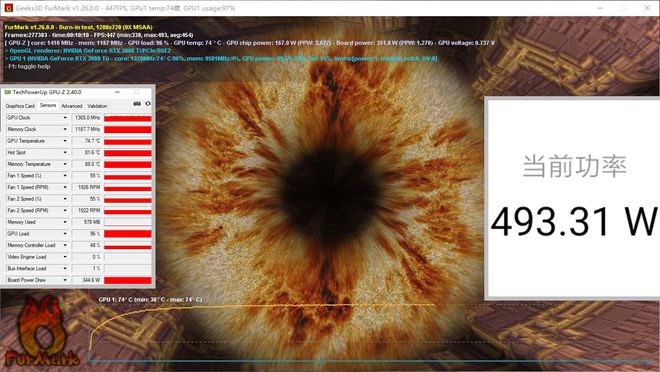660x372 pixels.
Task: Expand the GPU Load sensor dropdown
Action: click(65, 234)
